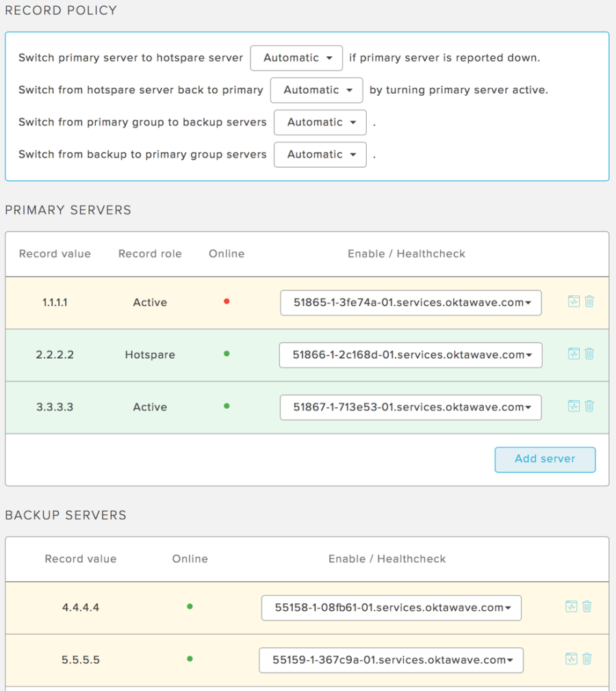The image size is (616, 691).
Task: Select the Hotspare role label of 2.2.2.2
Action: [x=150, y=355]
